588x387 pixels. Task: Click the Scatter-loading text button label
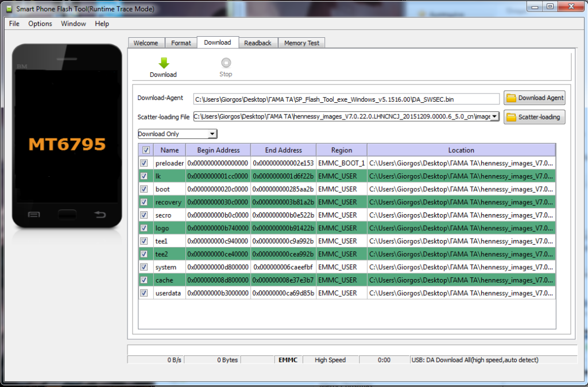539,117
